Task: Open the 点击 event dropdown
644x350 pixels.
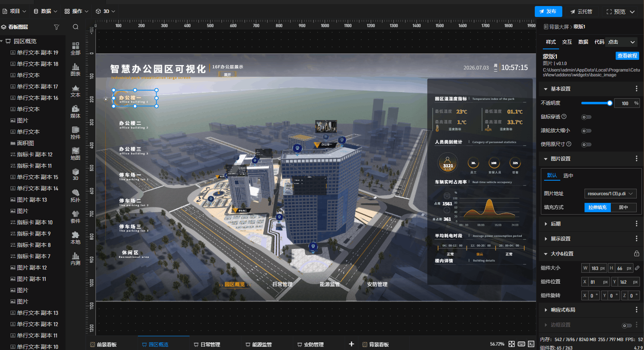Action: (622, 42)
